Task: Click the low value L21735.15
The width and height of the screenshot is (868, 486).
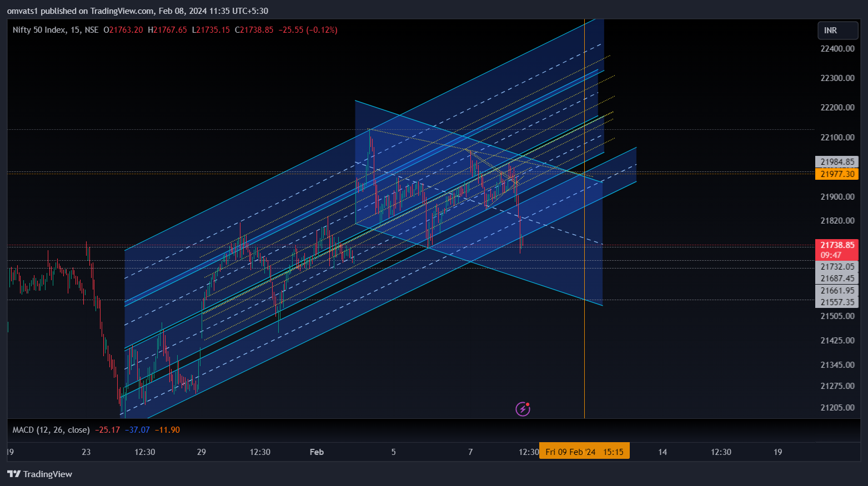Action: (x=210, y=30)
